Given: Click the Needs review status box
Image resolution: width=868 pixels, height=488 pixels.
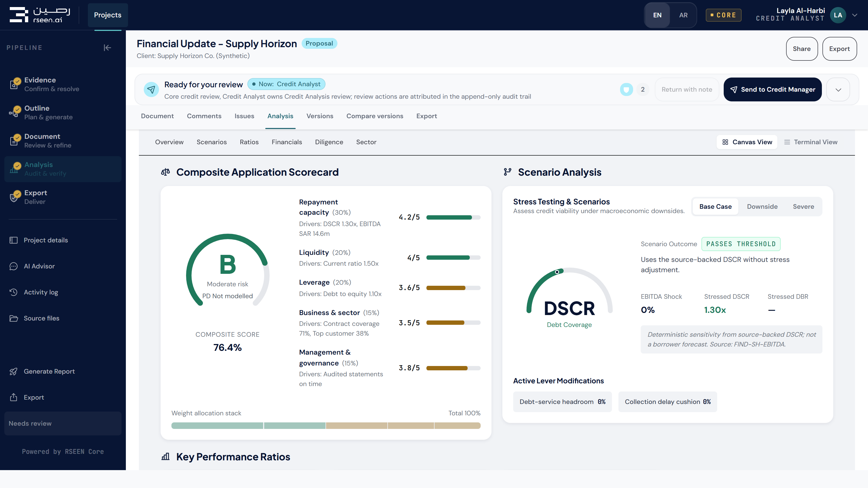Looking at the screenshot, I should (x=63, y=423).
